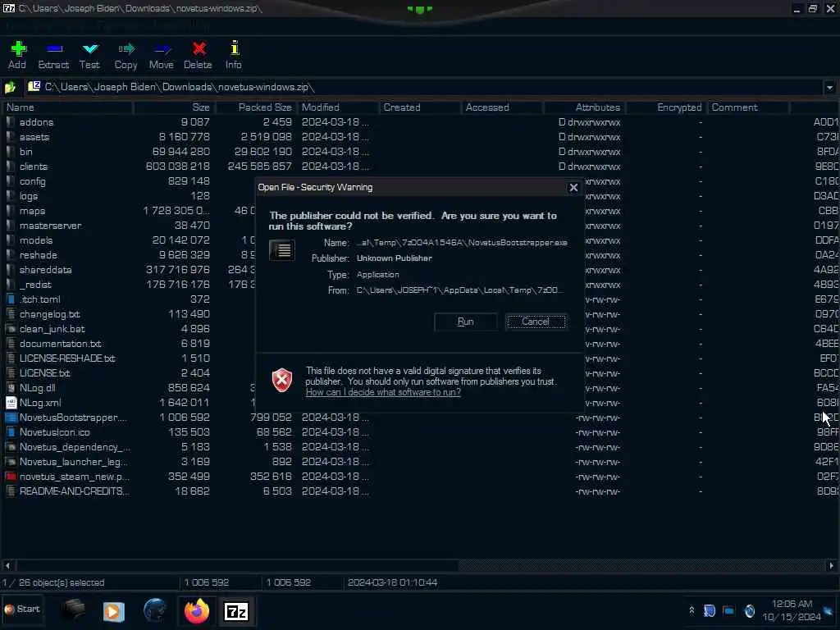Open the Start menu
Screen dimensions: 840x630
click(x=22, y=609)
